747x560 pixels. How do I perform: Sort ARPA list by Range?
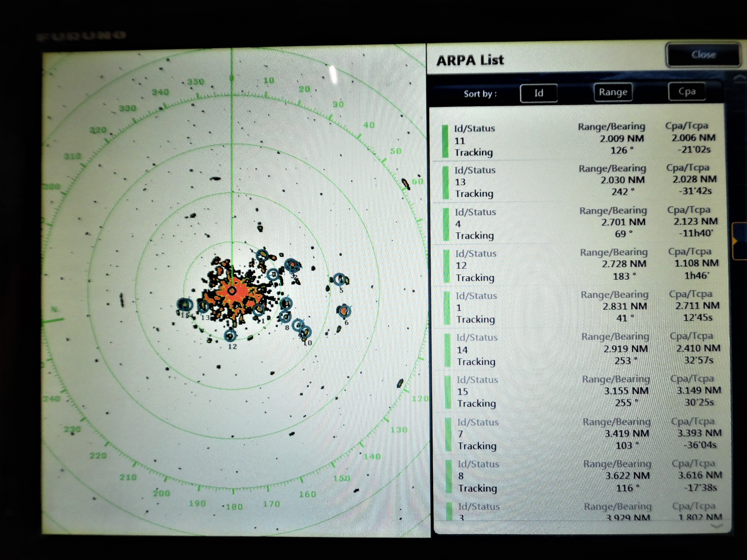pyautogui.click(x=613, y=92)
